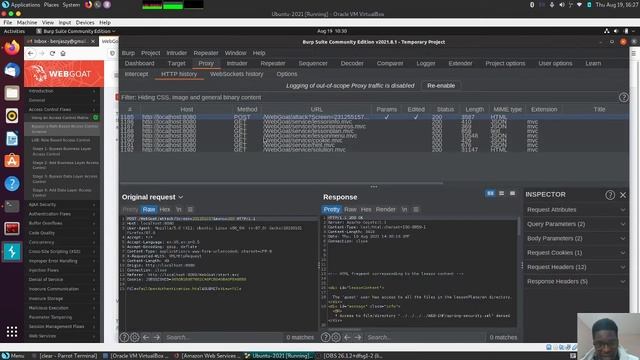Screen dimensions: 640x360
Task: Open the Repeater tab
Action: click(273, 63)
